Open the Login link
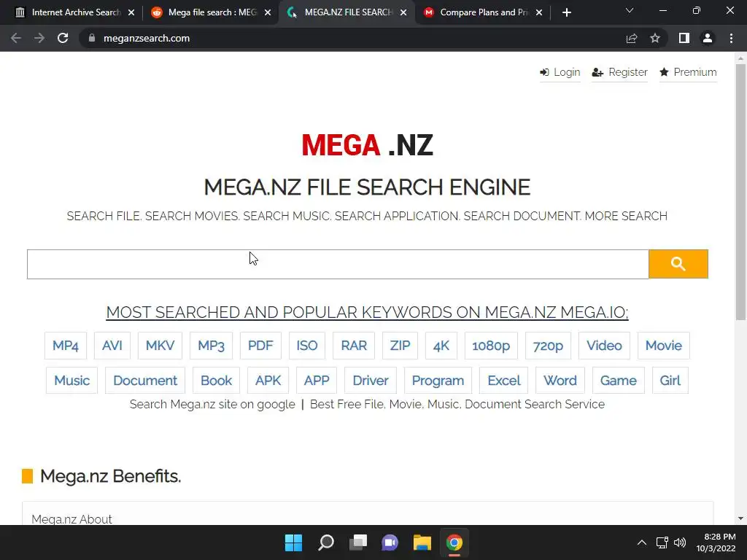Viewport: 747px width, 560px height. (560, 72)
